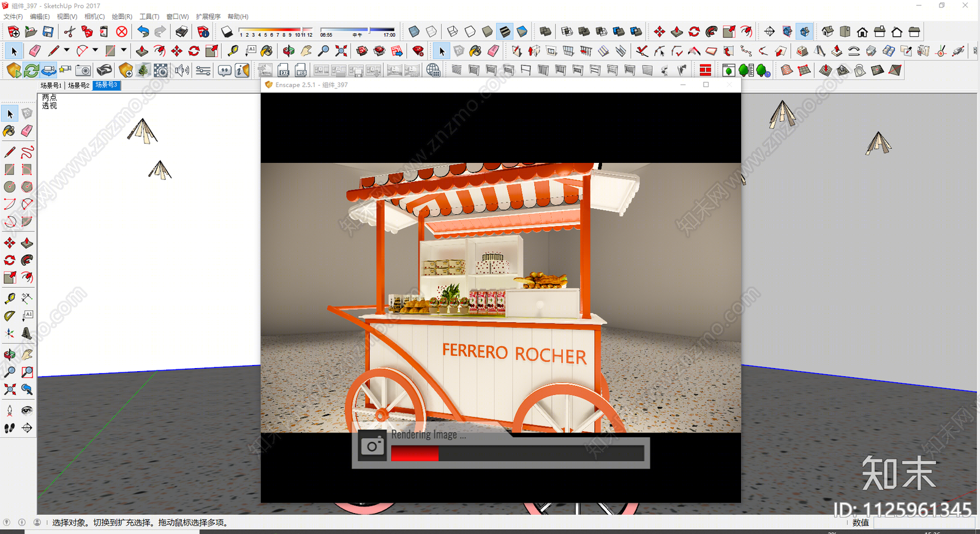Select the Protractor tool in left toolbox

[x=9, y=316]
